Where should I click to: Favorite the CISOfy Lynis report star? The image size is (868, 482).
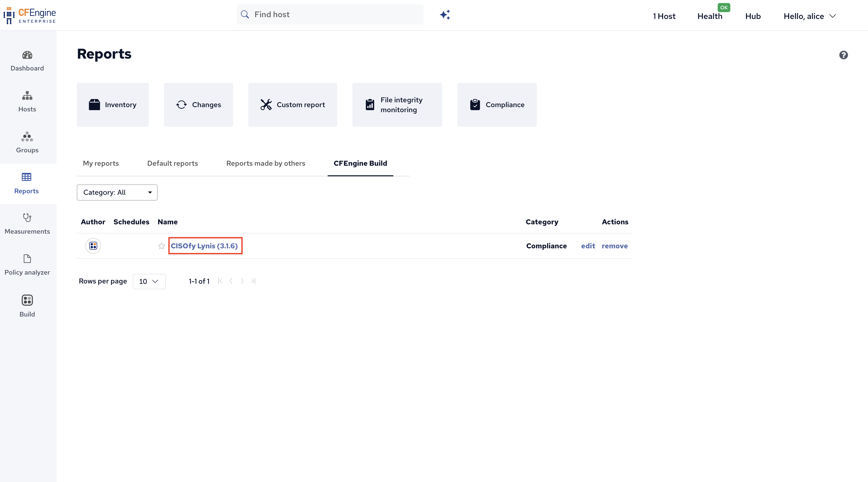point(161,246)
